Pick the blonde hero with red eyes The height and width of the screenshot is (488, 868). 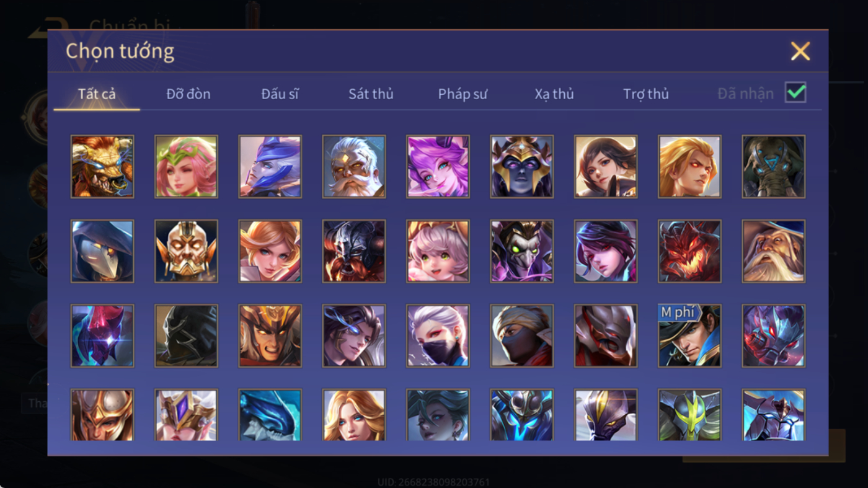click(689, 167)
